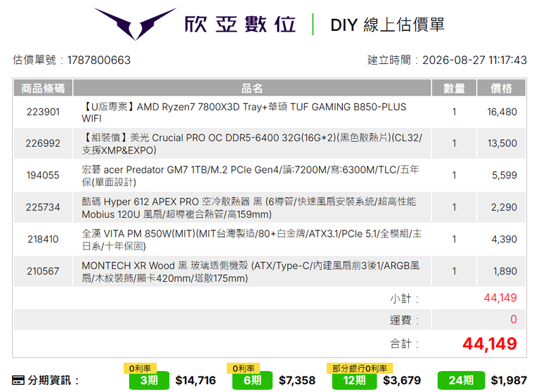548x392 pixels.
Task: Click the 部分銀行0利率 tag above 12期
Action: coord(360,368)
